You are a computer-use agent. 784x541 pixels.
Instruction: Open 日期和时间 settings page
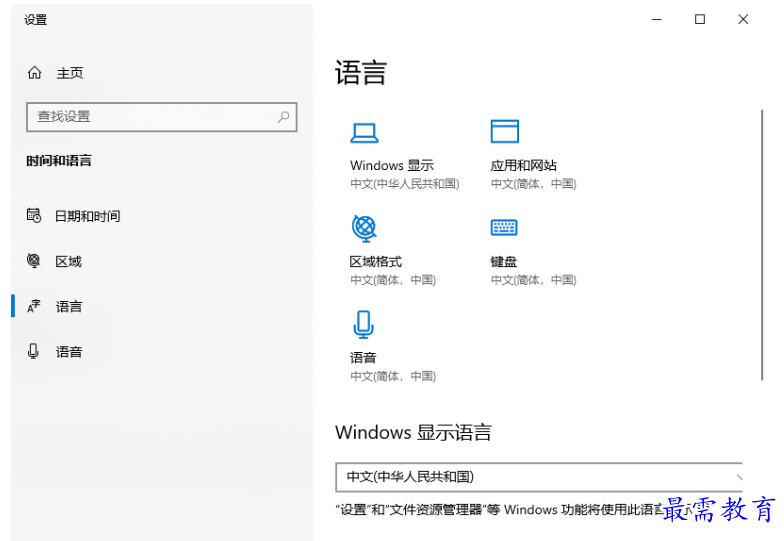[88, 216]
